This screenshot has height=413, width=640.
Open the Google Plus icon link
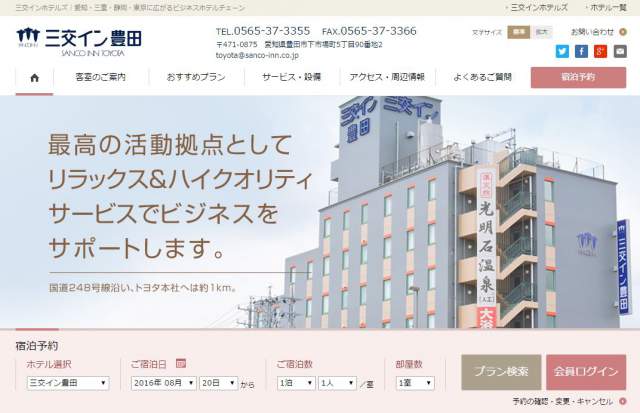(600, 51)
